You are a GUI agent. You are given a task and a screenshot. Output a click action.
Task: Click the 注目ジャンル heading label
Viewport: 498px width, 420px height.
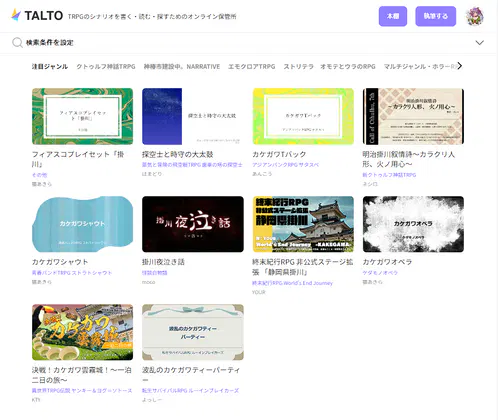50,66
